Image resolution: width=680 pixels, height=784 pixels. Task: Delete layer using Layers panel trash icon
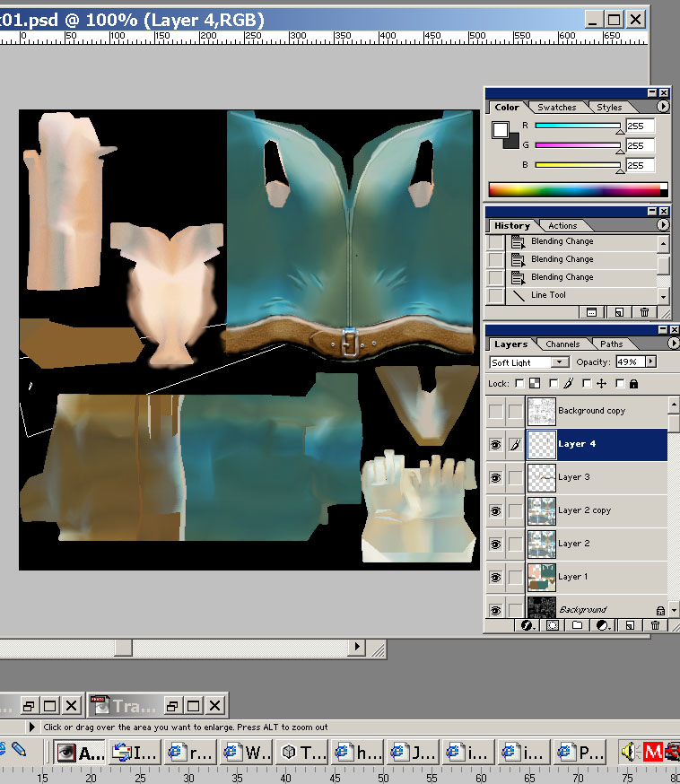click(x=656, y=625)
